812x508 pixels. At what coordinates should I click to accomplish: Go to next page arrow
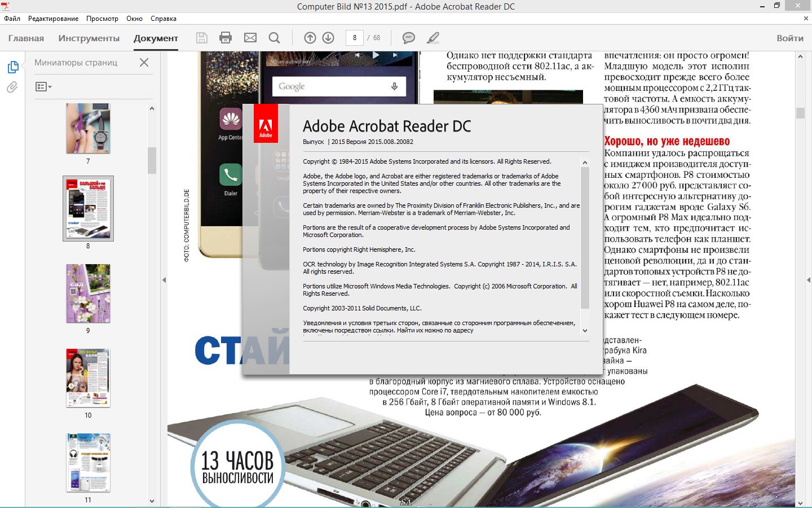(x=328, y=38)
